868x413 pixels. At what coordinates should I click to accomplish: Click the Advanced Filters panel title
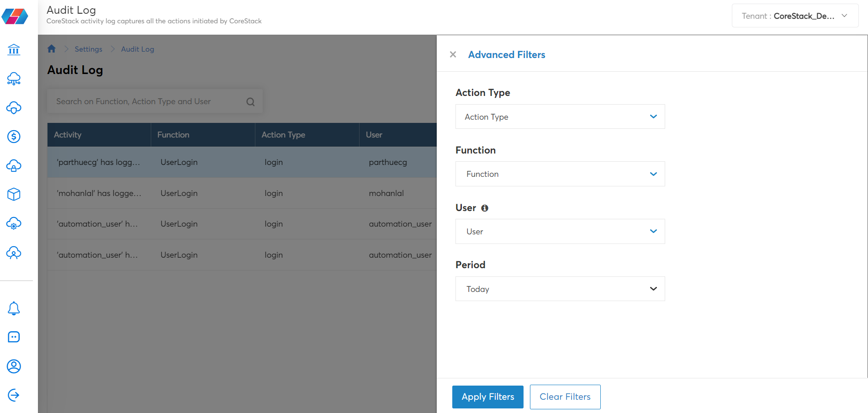pyautogui.click(x=507, y=54)
